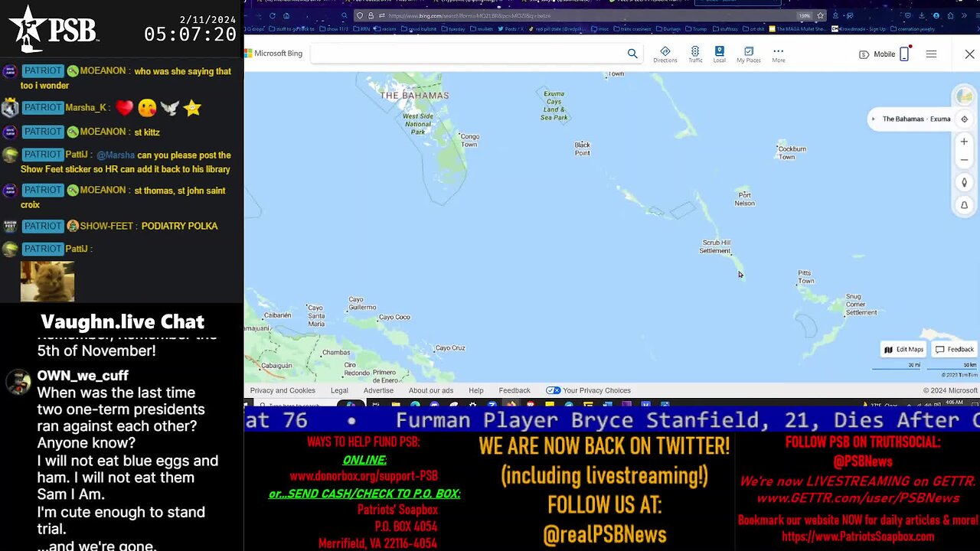Image resolution: width=980 pixels, height=551 pixels.
Task: Click the Cayo Coco map label
Action: (x=394, y=317)
